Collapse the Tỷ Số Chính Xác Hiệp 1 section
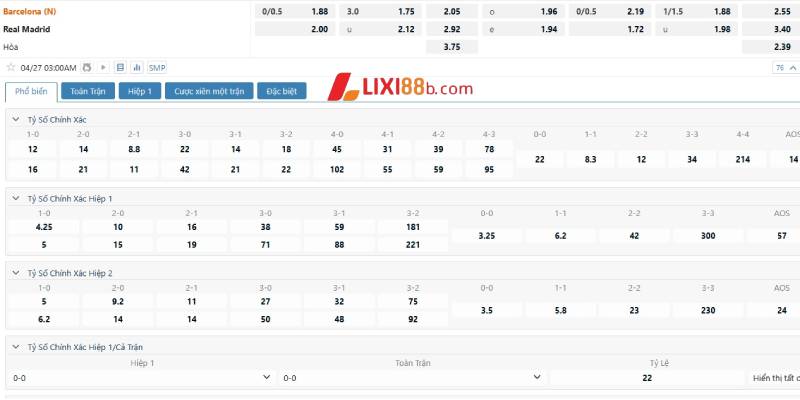This screenshot has height=400, width=800. coord(15,199)
